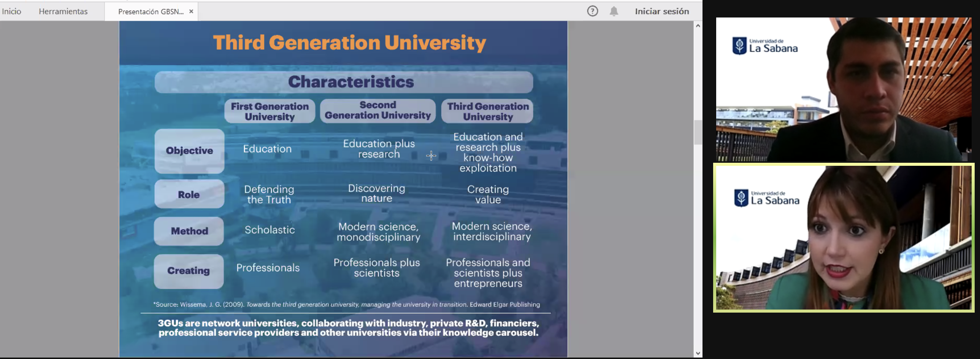980x359 pixels.
Task: Click the Iniciar sesión button
Action: (661, 11)
